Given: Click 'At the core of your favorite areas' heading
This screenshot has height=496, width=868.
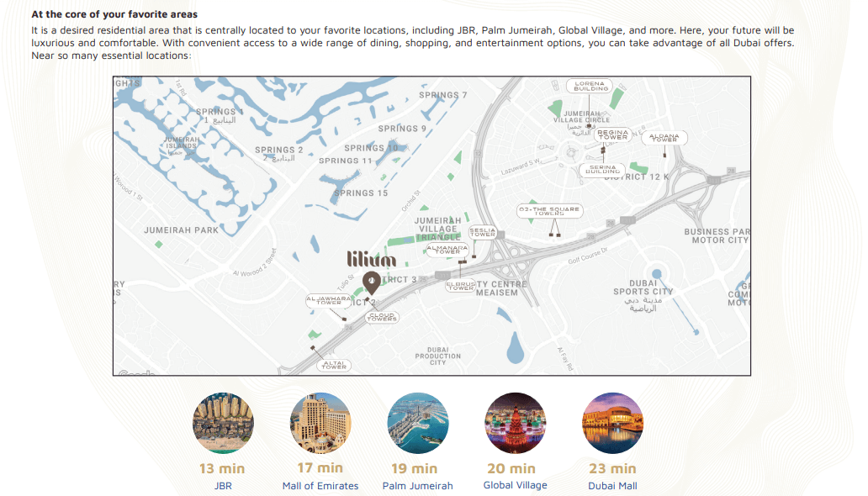Looking at the screenshot, I should point(114,14).
